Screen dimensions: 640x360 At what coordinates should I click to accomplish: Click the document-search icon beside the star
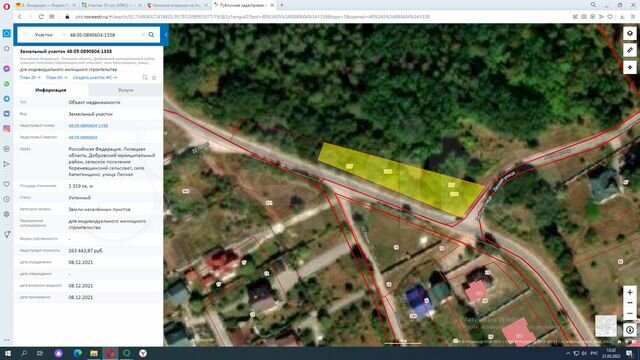point(145,78)
